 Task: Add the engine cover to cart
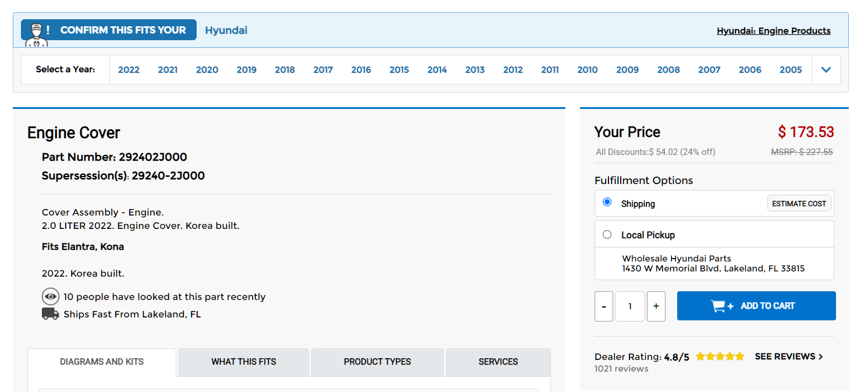pos(756,306)
